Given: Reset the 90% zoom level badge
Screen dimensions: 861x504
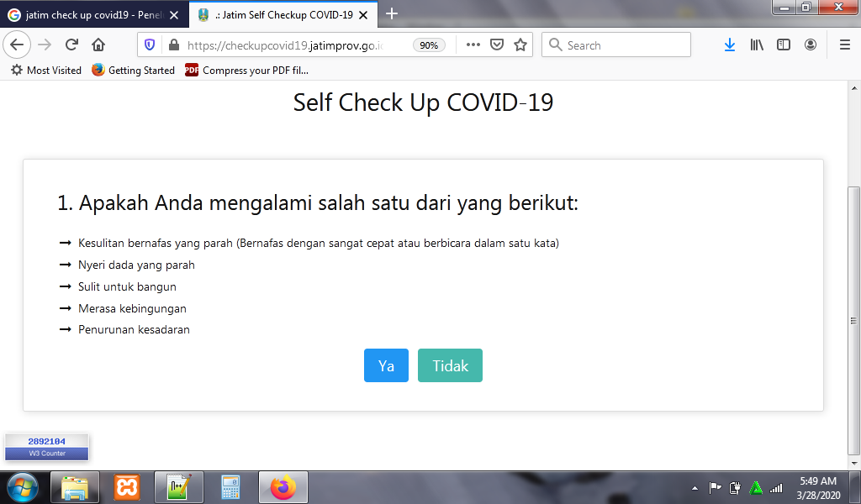Looking at the screenshot, I should (x=429, y=45).
